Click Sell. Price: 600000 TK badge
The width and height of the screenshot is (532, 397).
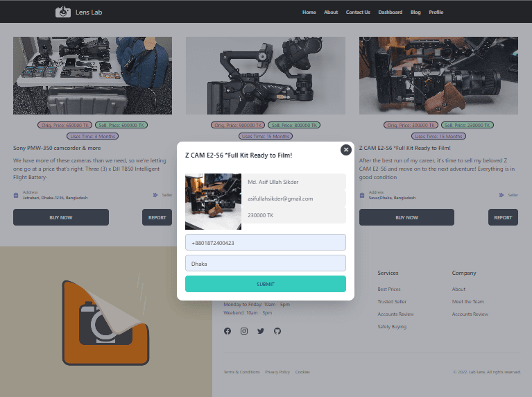pyautogui.click(x=121, y=126)
